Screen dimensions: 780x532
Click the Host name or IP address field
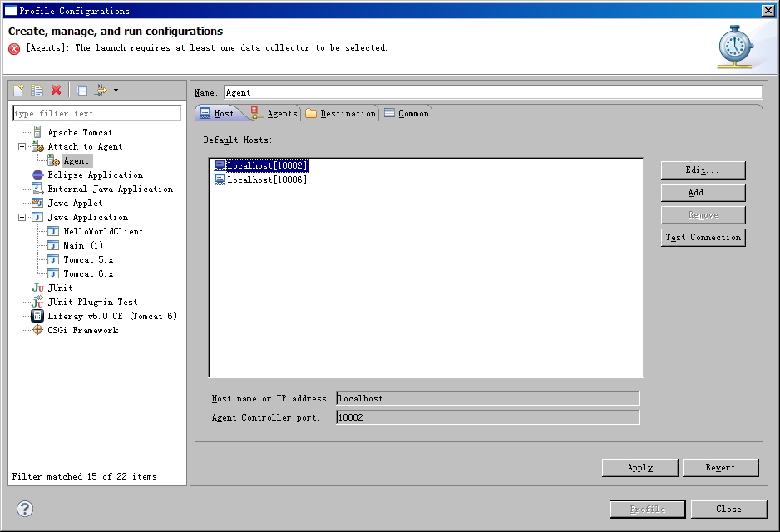pyautogui.click(x=488, y=398)
